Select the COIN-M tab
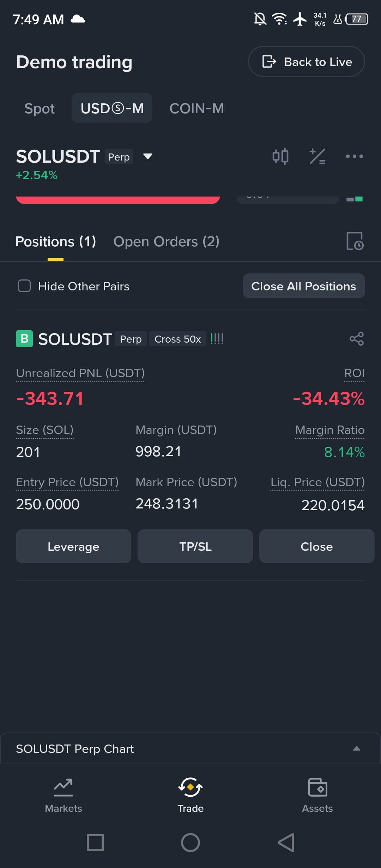This screenshot has width=381, height=868. click(x=196, y=108)
